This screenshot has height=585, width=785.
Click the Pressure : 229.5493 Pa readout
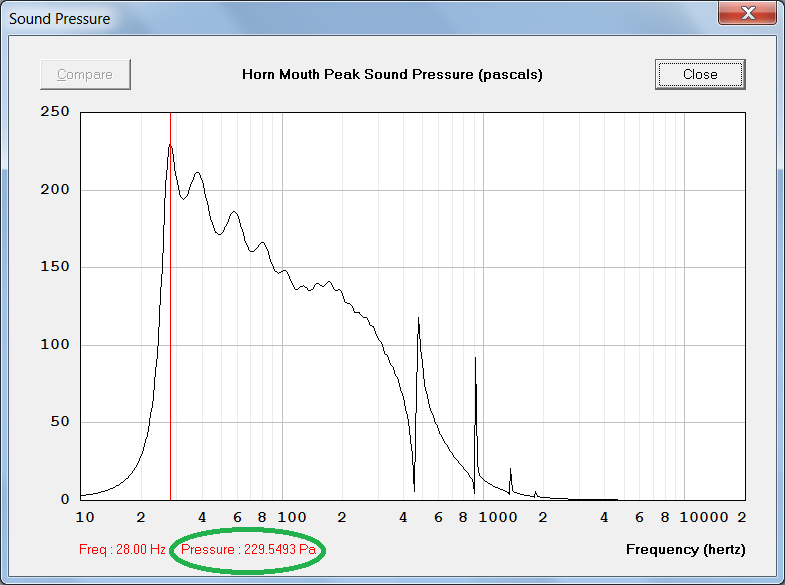coord(248,549)
